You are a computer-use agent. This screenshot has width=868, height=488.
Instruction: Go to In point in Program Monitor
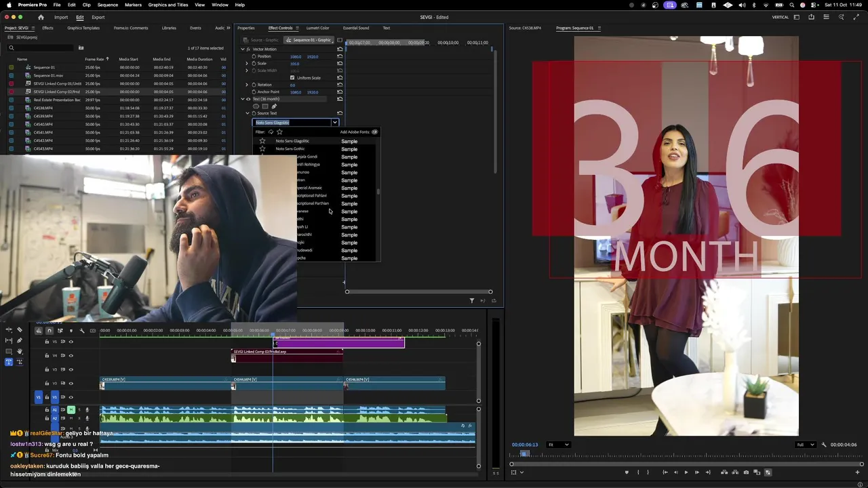click(x=665, y=472)
